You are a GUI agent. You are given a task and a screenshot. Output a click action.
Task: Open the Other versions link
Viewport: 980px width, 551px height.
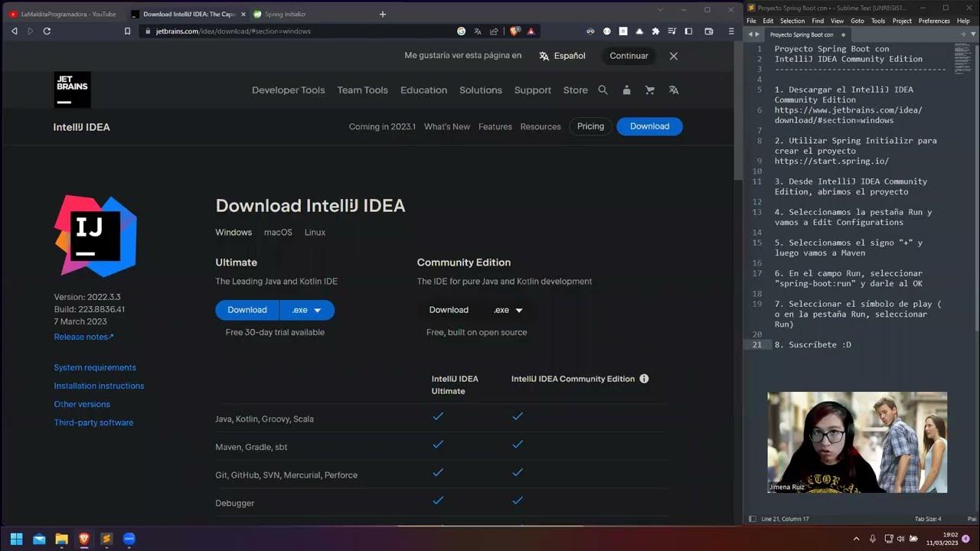[82, 404]
